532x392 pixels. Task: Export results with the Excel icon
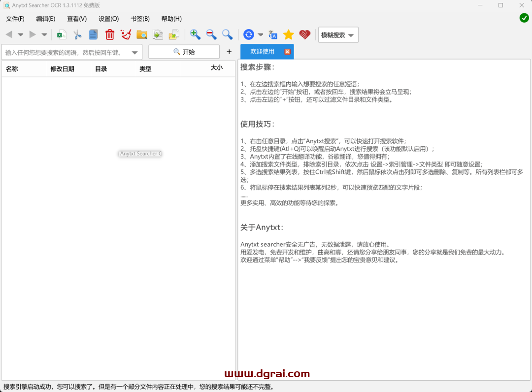pos(62,34)
